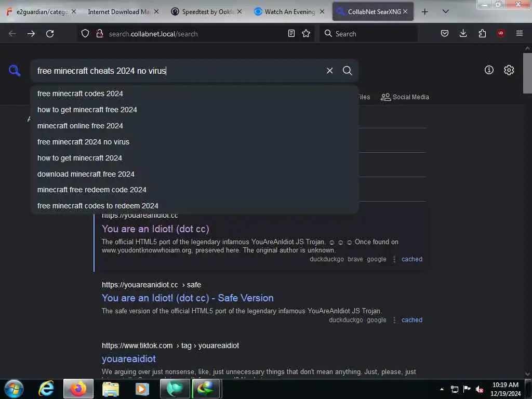
Task: Open the tracking protection shield icon
Action: (x=85, y=33)
